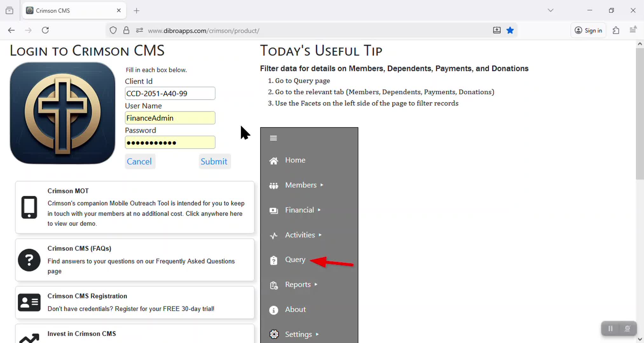The image size is (644, 343).
Task: Click the Home icon in sidebar menu
Action: [273, 161]
